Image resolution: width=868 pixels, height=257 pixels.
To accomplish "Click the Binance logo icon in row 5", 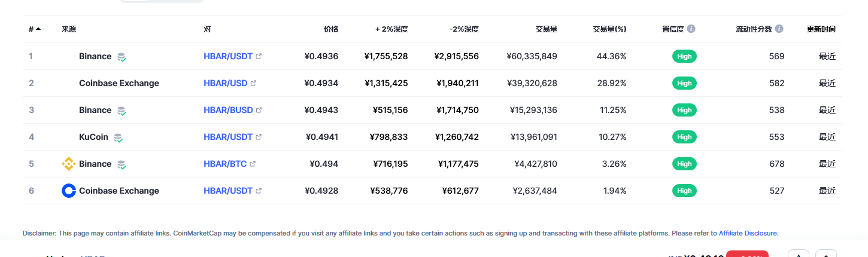I will point(69,164).
